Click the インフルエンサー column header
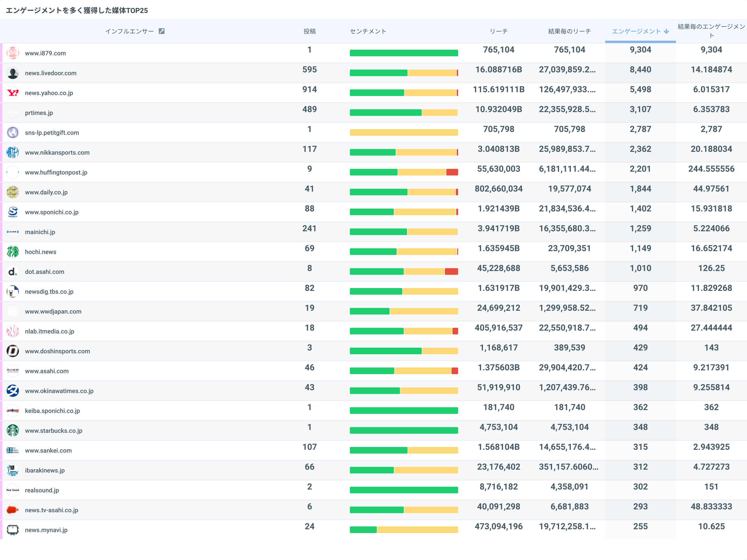Screen dimensions: 747x560 pos(129,31)
